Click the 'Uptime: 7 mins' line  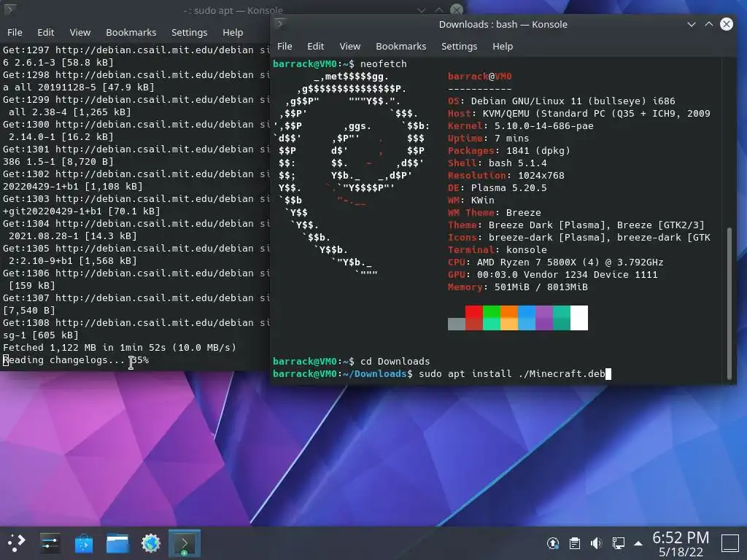click(x=488, y=139)
